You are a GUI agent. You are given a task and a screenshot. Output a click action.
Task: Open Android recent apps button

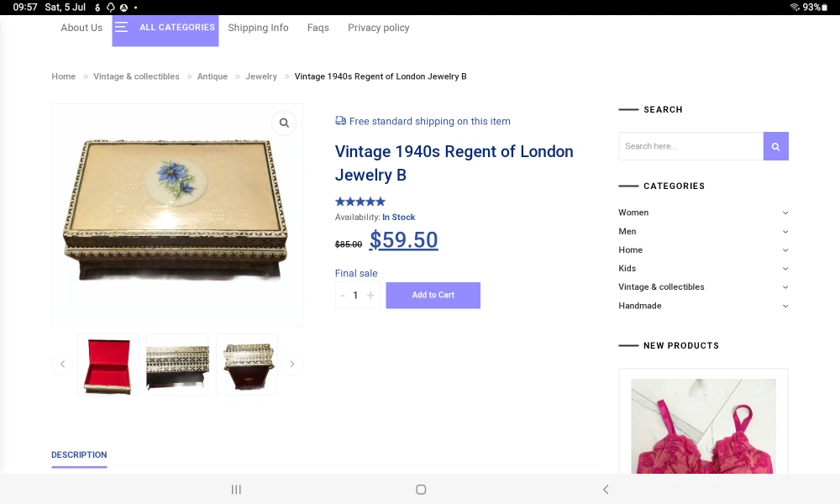coord(236,489)
